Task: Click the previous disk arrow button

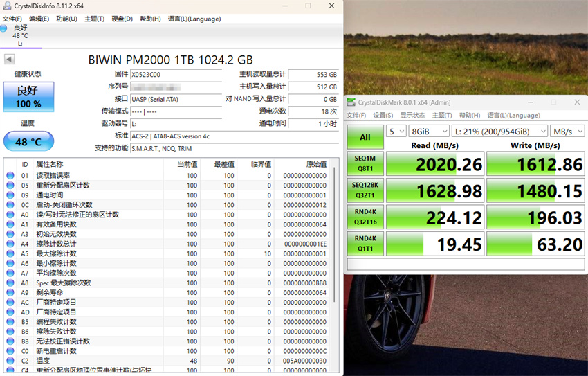Action: pos(10,60)
